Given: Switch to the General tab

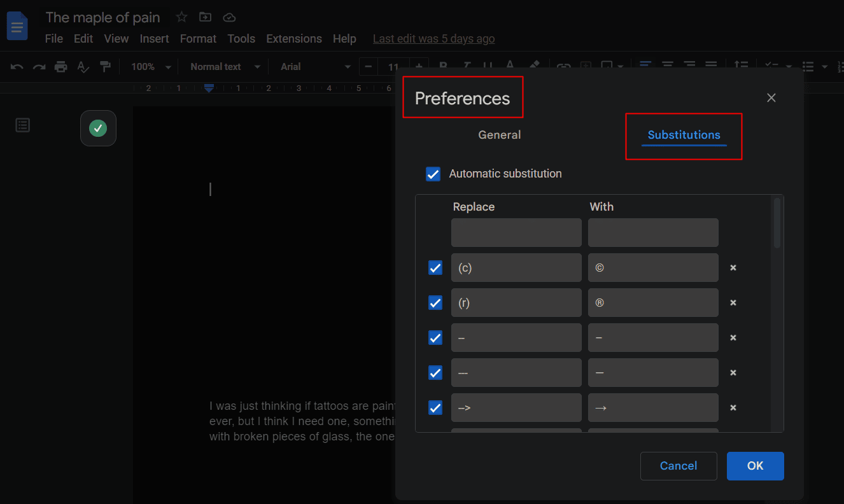Looking at the screenshot, I should (500, 135).
